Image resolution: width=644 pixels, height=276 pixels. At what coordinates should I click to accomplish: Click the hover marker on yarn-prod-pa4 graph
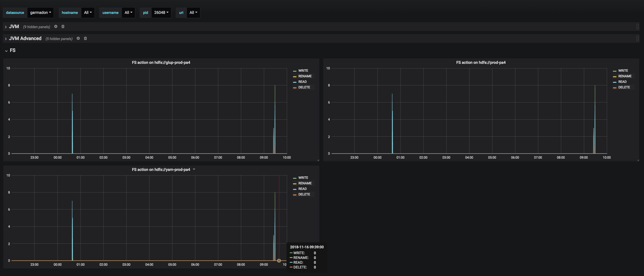coord(279,261)
